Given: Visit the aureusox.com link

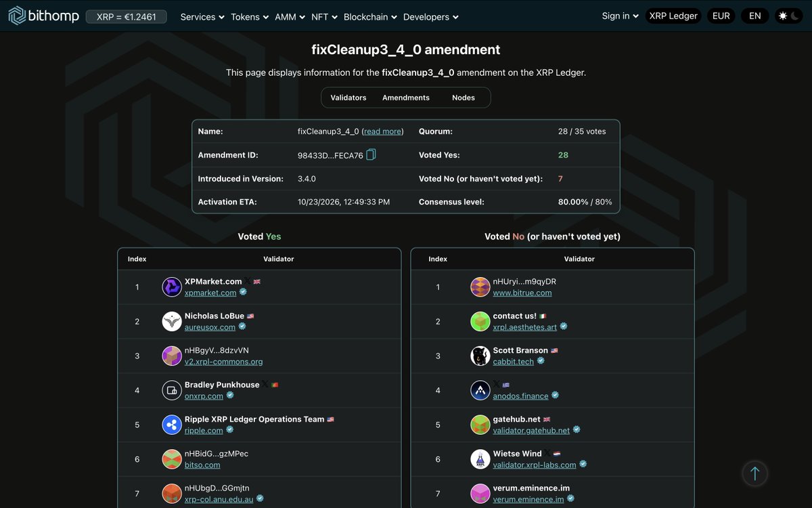Looking at the screenshot, I should point(210,327).
